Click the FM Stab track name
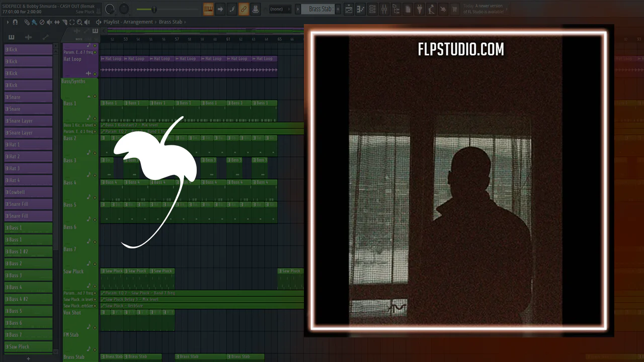Screen dimensions: 644x362 point(71,335)
